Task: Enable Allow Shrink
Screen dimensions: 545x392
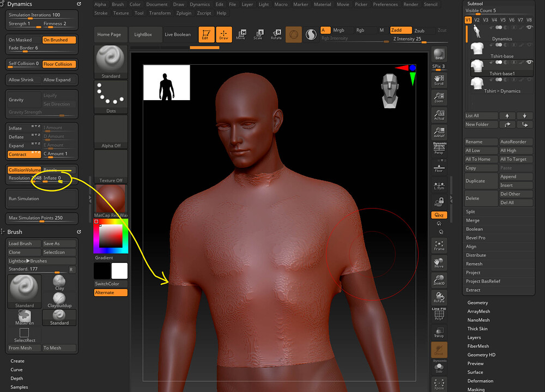Action: 24,80
